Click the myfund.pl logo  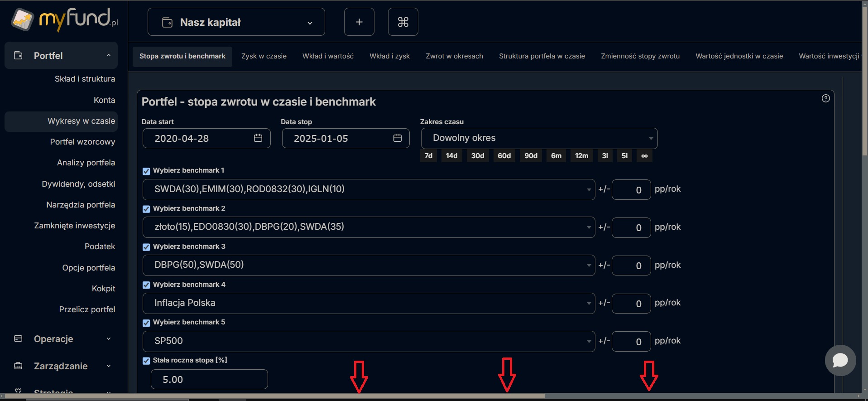[64, 20]
